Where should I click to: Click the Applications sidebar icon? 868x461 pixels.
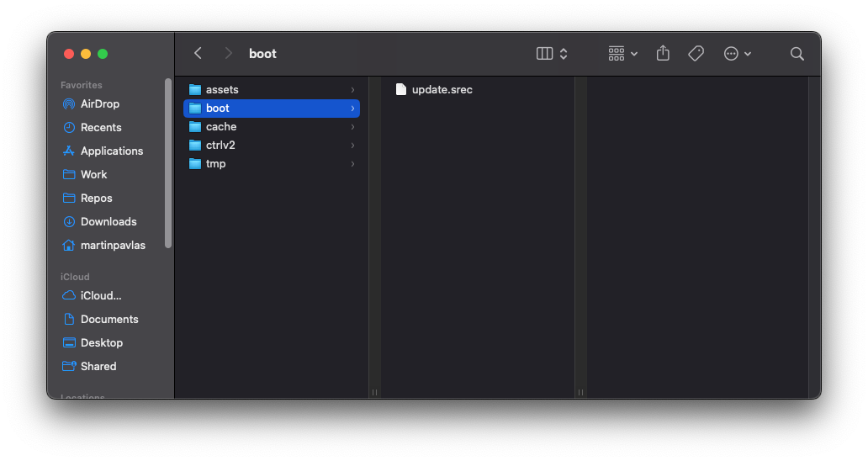[69, 151]
